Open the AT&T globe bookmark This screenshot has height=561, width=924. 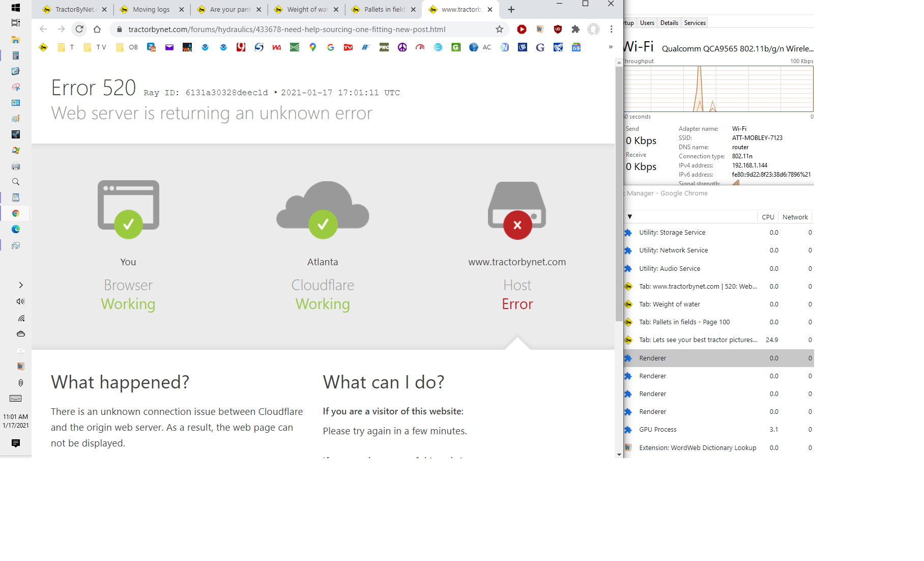(x=438, y=47)
